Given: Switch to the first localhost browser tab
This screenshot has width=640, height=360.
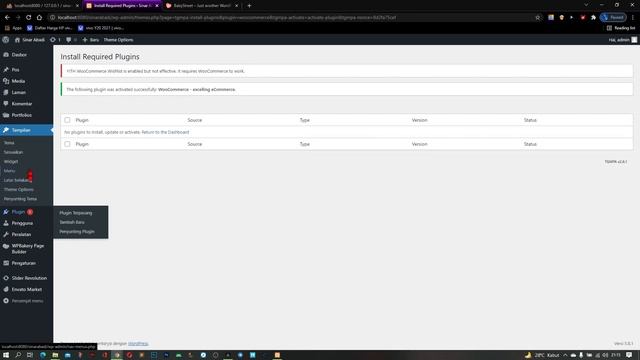Looking at the screenshot, I should tap(42, 6).
